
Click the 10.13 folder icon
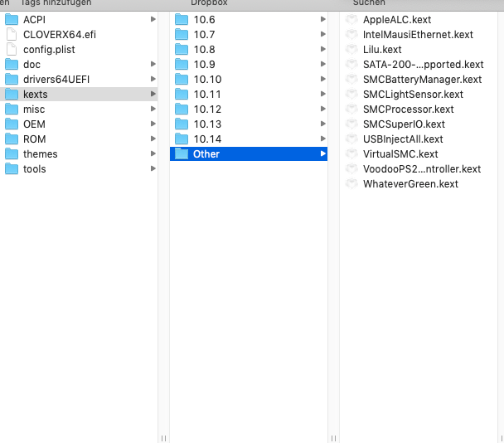coord(182,124)
